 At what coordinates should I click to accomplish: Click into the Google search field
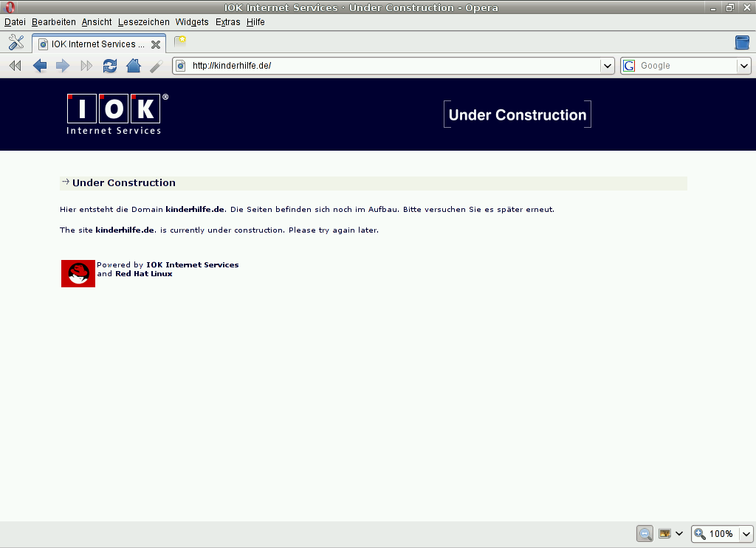687,66
